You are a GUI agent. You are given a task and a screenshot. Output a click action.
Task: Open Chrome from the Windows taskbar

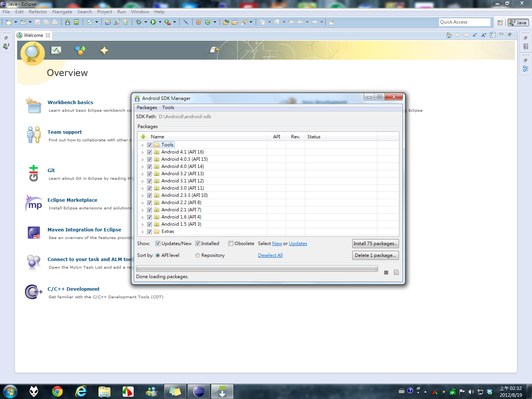pyautogui.click(x=57, y=391)
